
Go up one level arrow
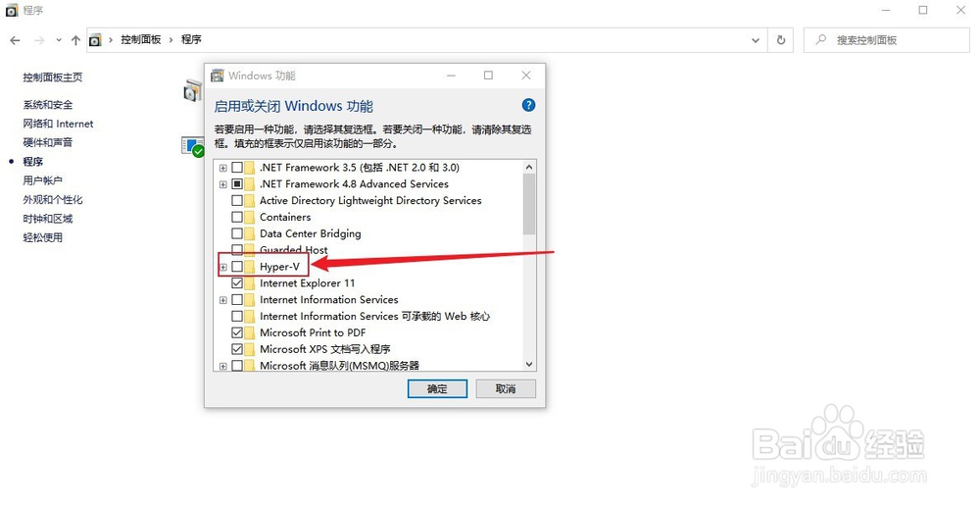75,40
